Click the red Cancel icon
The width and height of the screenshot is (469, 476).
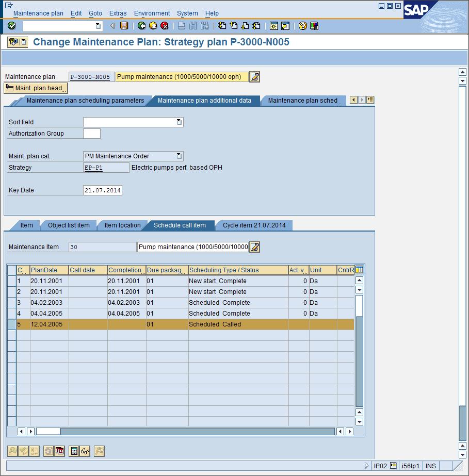pyautogui.click(x=165, y=26)
